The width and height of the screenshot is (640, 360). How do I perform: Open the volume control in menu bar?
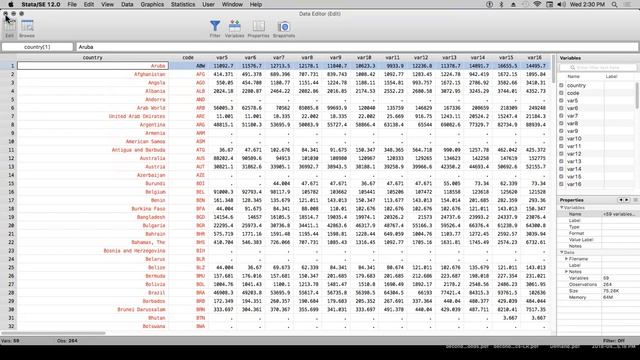click(x=562, y=4)
